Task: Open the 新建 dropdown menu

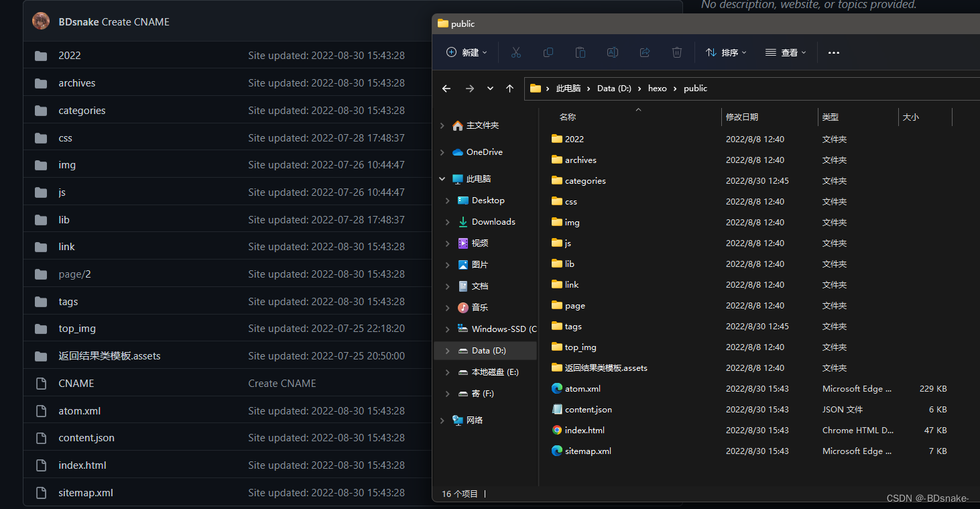Action: (x=467, y=52)
